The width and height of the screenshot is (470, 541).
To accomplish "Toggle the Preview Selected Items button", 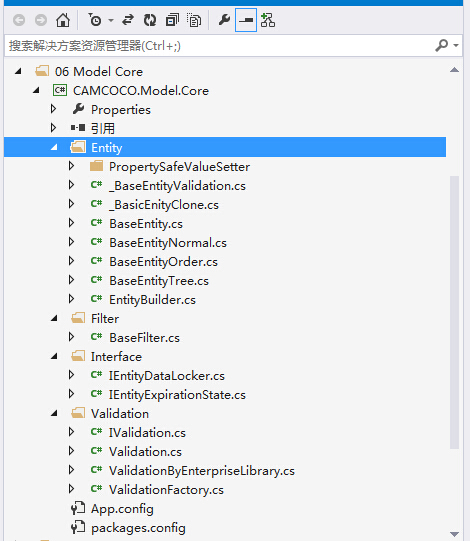I will (246, 20).
